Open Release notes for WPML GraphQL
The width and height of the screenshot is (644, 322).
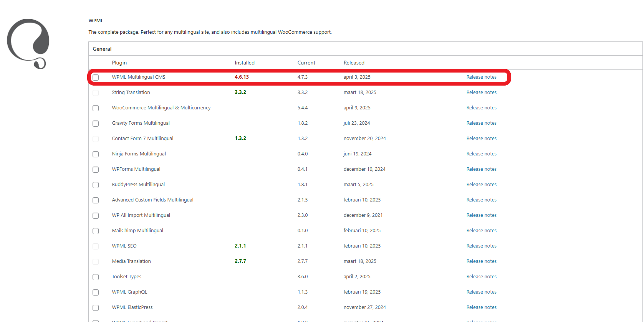482,292
